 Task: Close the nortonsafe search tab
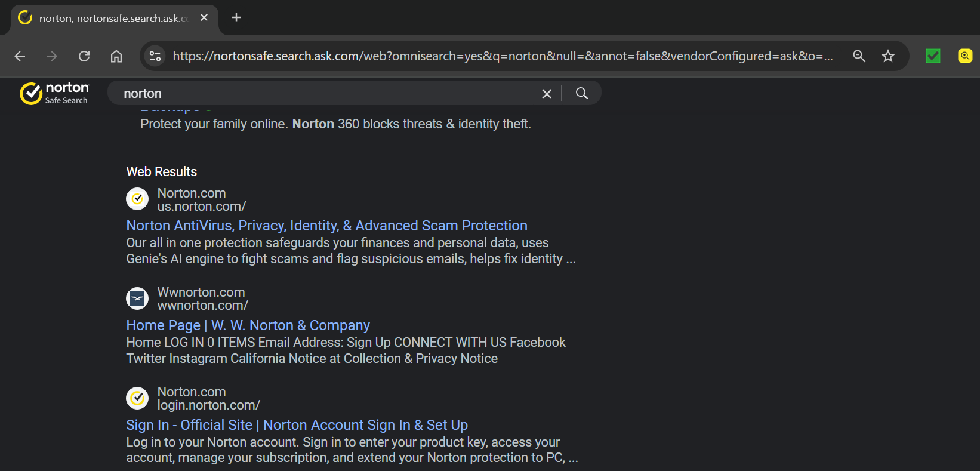[x=204, y=17]
